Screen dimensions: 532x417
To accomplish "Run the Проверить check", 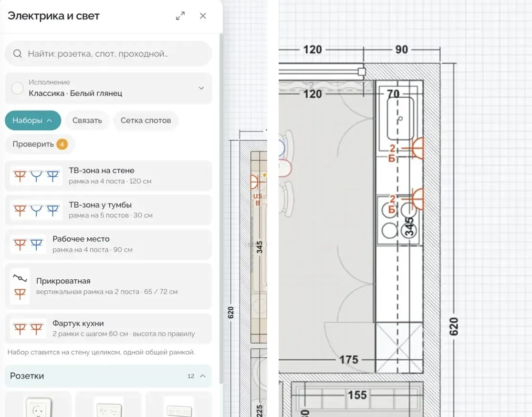I will pyautogui.click(x=40, y=144).
